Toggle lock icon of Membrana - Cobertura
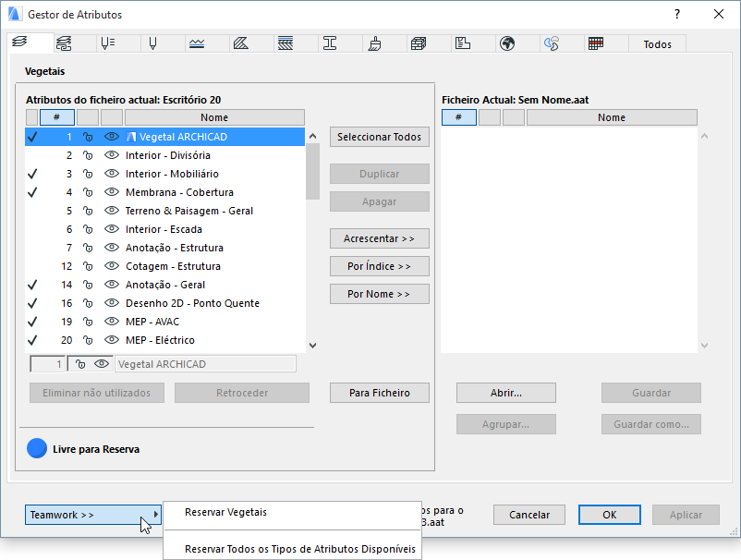Screen dimensions: 741x560 tap(88, 192)
